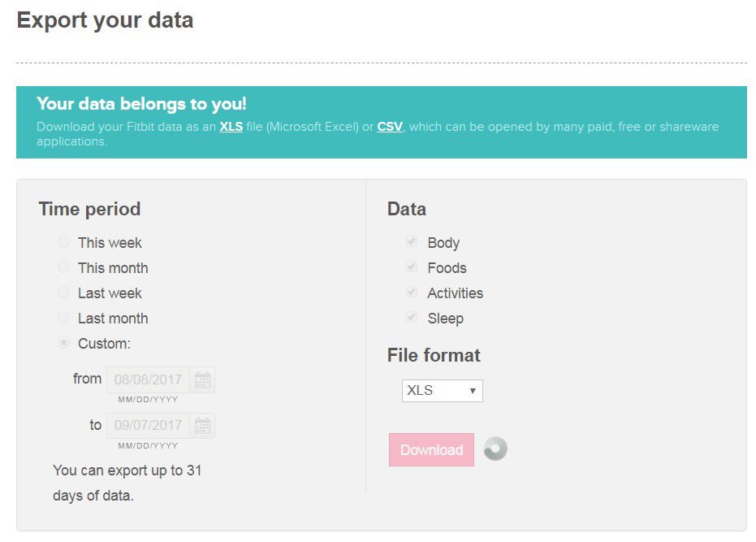Toggle the Body data checkbox

pyautogui.click(x=411, y=241)
